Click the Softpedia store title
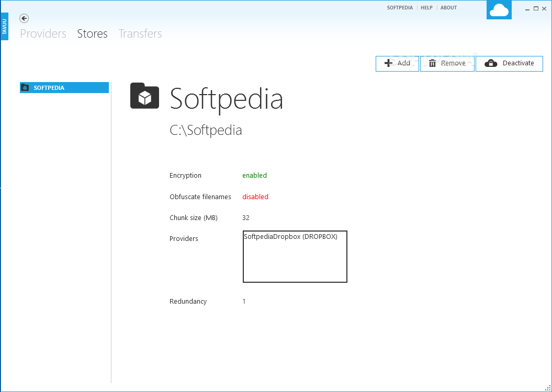This screenshot has width=552, height=392. tap(227, 99)
